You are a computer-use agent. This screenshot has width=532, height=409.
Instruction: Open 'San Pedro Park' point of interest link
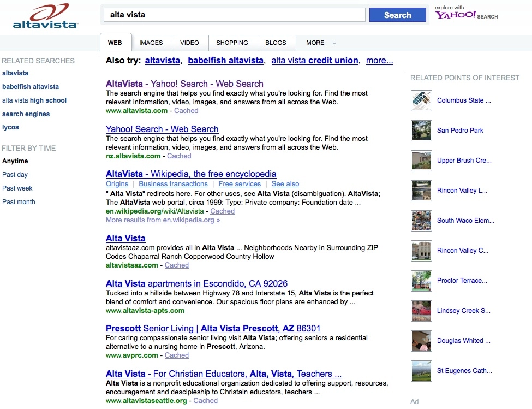click(460, 131)
